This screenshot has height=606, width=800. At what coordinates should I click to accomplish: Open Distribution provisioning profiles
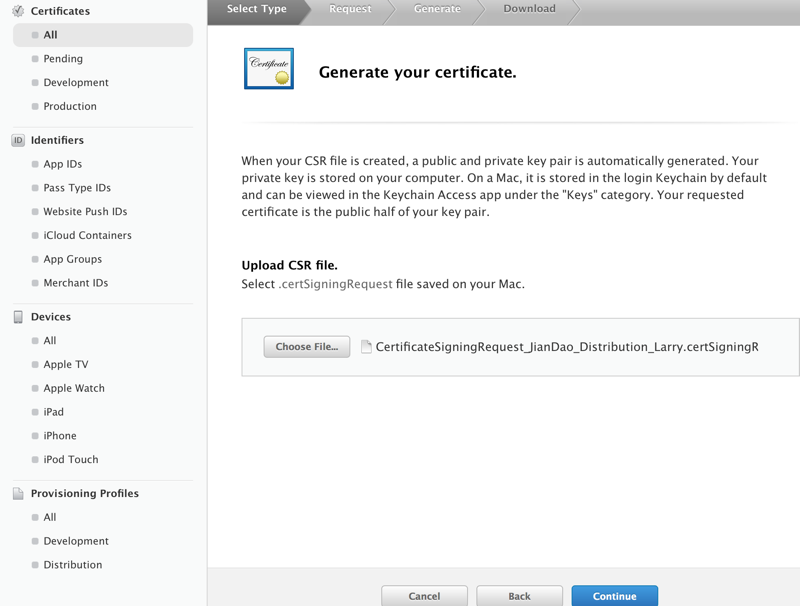click(73, 565)
